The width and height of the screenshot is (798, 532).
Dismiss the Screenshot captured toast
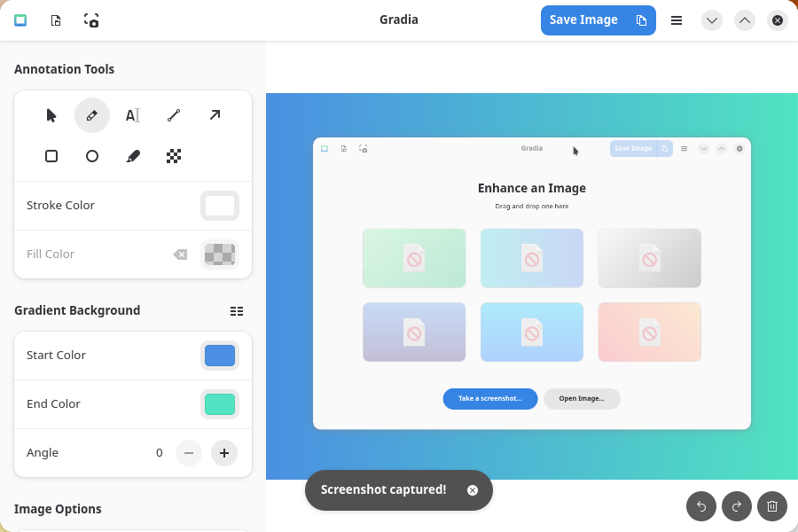(x=473, y=490)
